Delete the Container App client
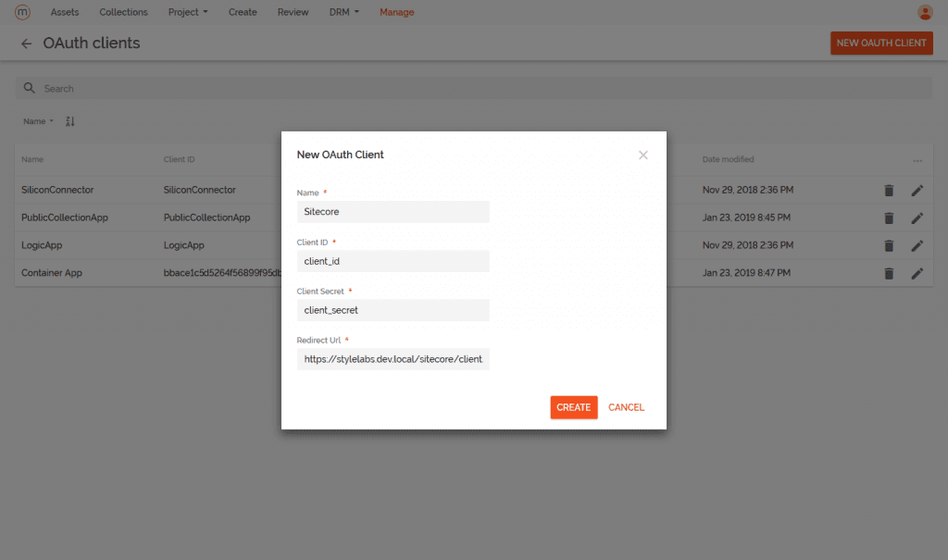948x560 pixels. point(889,273)
